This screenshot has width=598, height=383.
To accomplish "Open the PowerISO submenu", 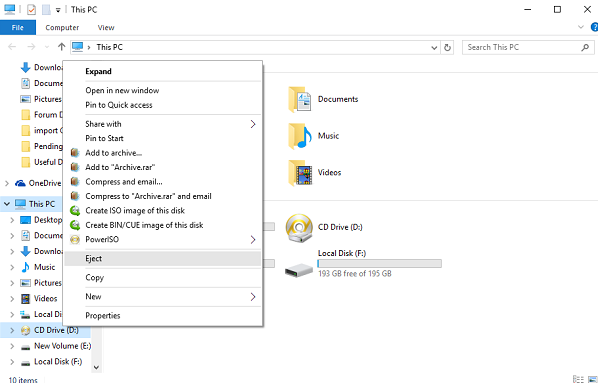I will [162, 240].
